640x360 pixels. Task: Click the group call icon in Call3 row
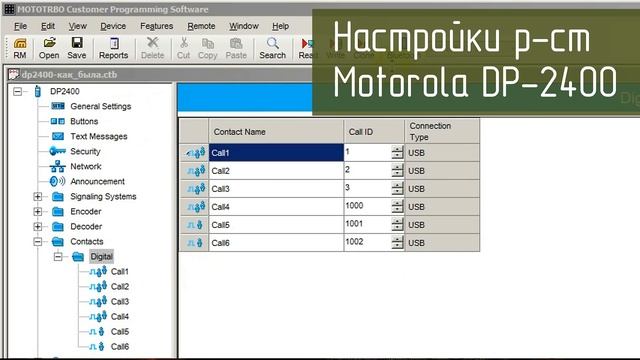click(196, 189)
